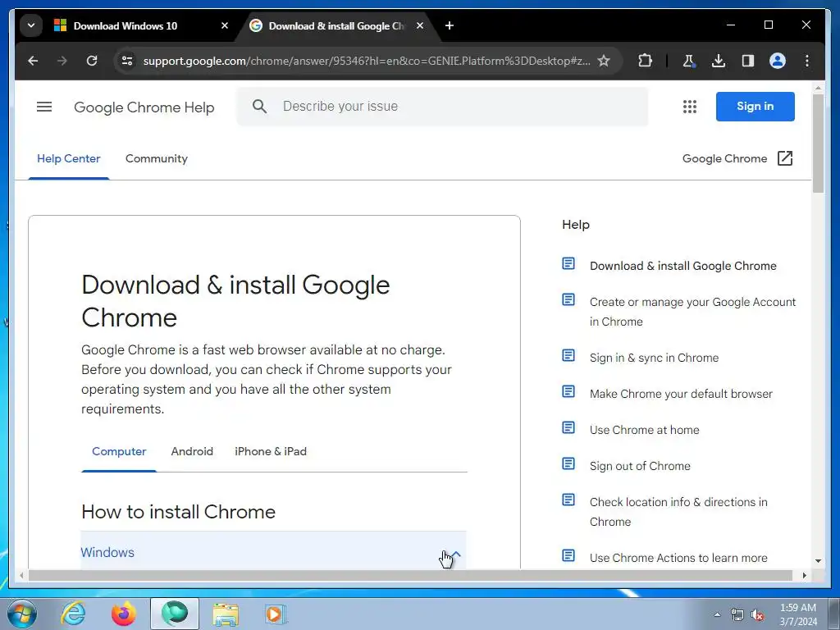Open Use Chrome at home article
The height and width of the screenshot is (630, 840).
[x=645, y=430]
